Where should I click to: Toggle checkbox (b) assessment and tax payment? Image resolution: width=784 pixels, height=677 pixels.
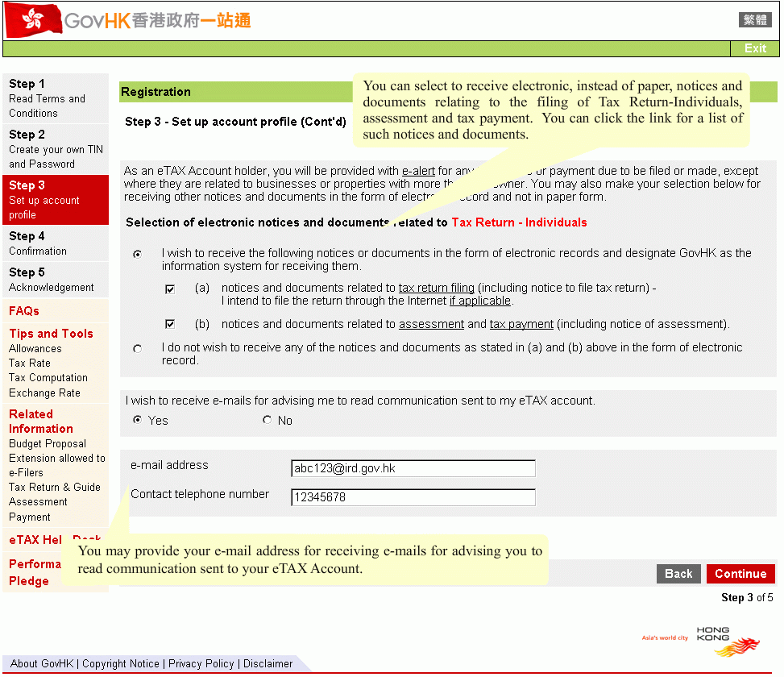[x=170, y=324]
